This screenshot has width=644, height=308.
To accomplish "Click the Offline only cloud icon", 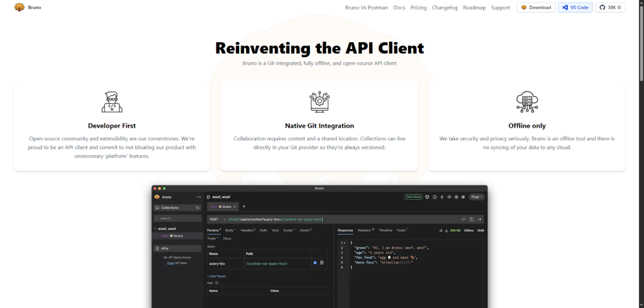I will tap(527, 101).
